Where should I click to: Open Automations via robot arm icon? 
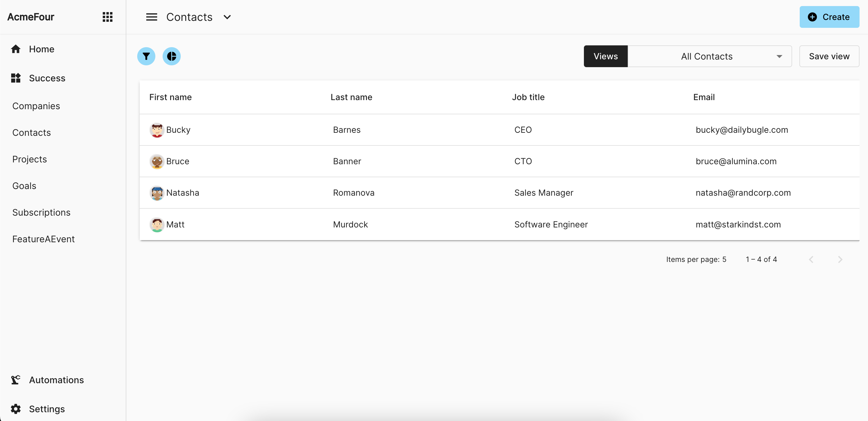15,380
